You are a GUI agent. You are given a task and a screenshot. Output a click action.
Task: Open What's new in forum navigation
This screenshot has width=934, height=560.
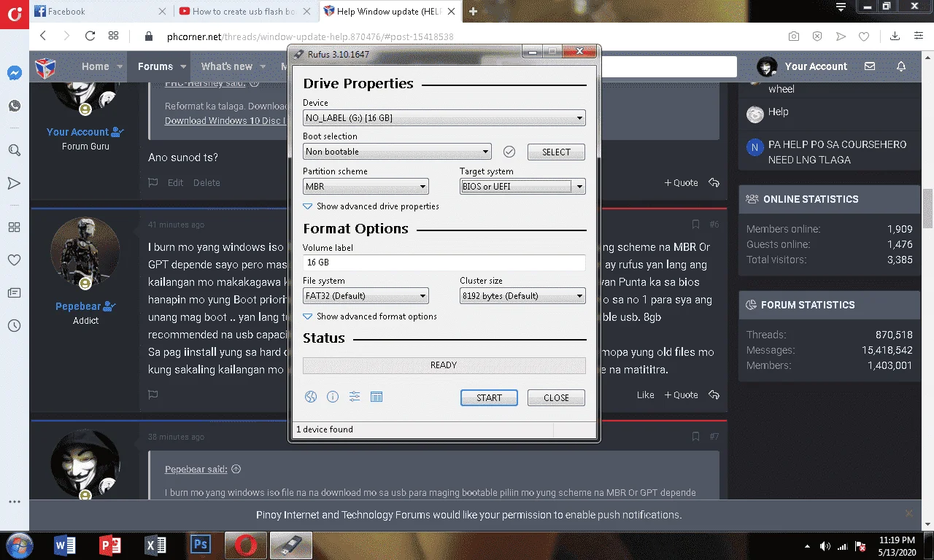[x=227, y=66]
